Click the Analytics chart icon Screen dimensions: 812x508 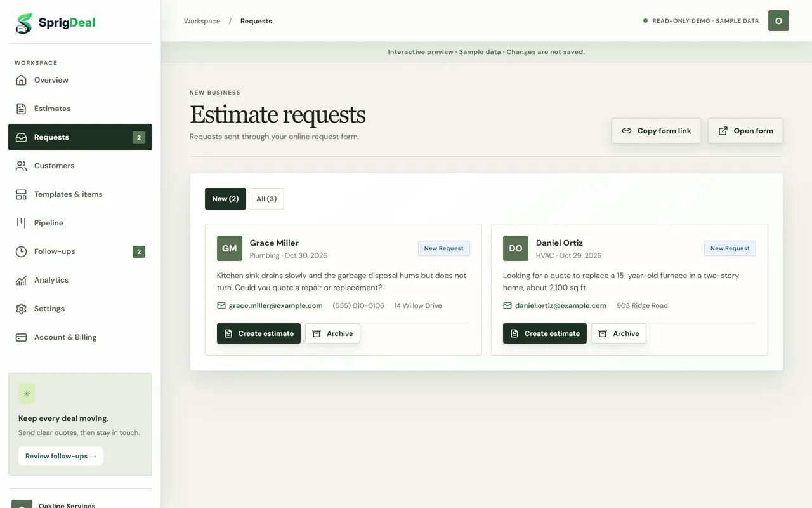click(x=22, y=280)
